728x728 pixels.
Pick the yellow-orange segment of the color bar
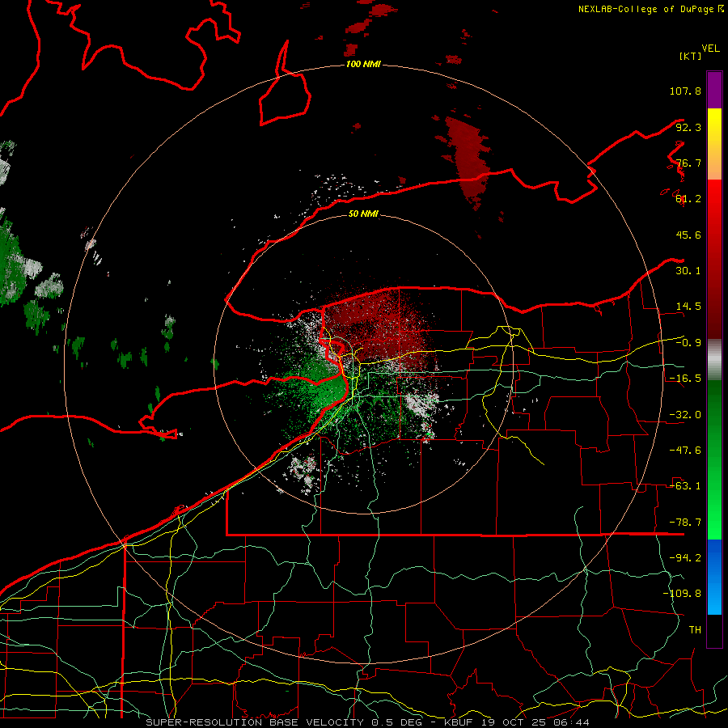pyautogui.click(x=714, y=144)
